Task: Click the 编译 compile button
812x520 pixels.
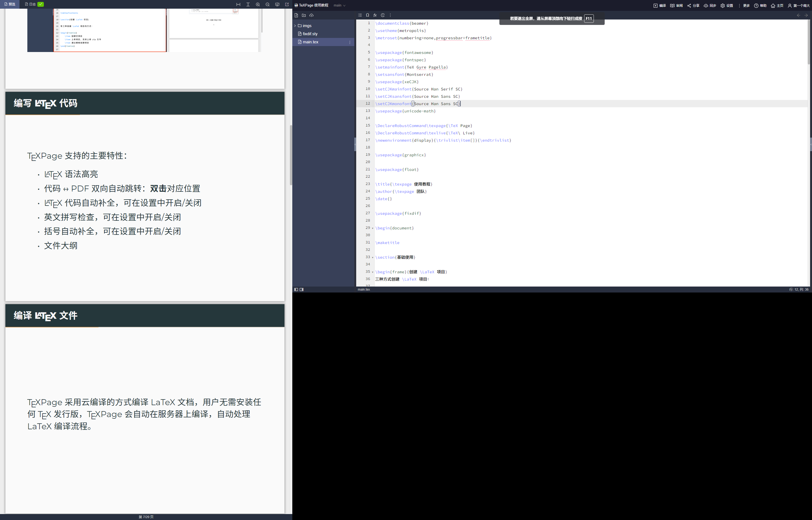Action: 660,5
